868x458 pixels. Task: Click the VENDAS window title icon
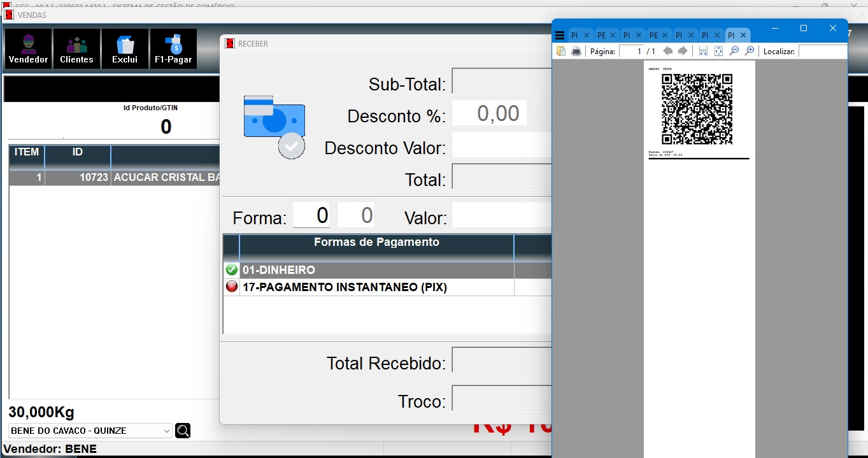tap(8, 15)
